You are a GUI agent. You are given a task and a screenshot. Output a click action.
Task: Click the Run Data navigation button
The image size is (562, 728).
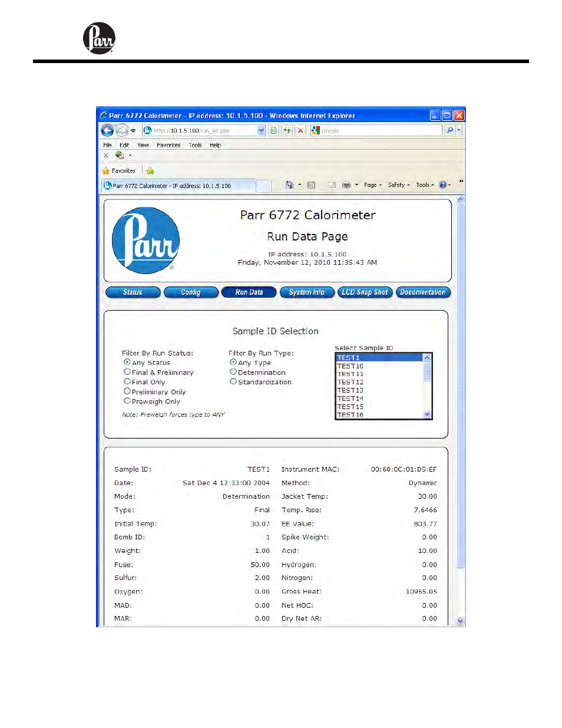pos(249,292)
